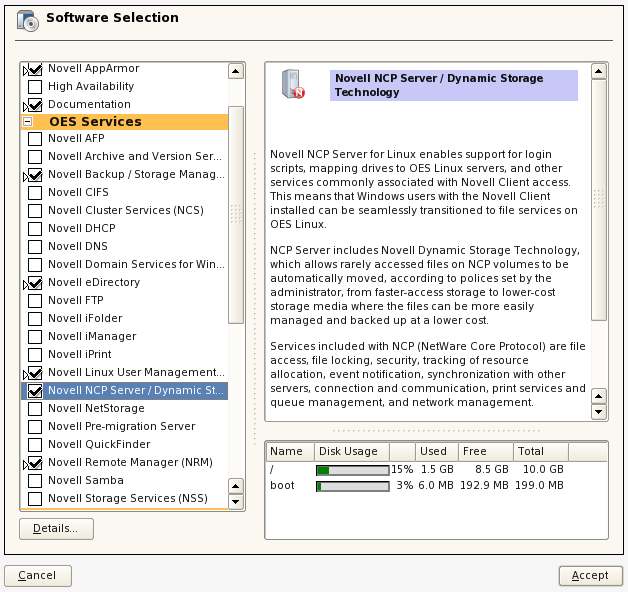Check Novell Domain Services for Windows
The height and width of the screenshot is (592, 628).
(35, 265)
